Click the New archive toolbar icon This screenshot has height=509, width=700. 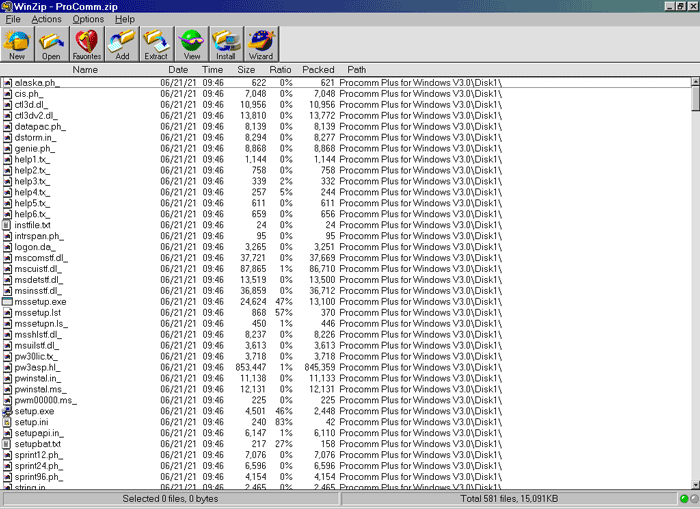tap(18, 44)
